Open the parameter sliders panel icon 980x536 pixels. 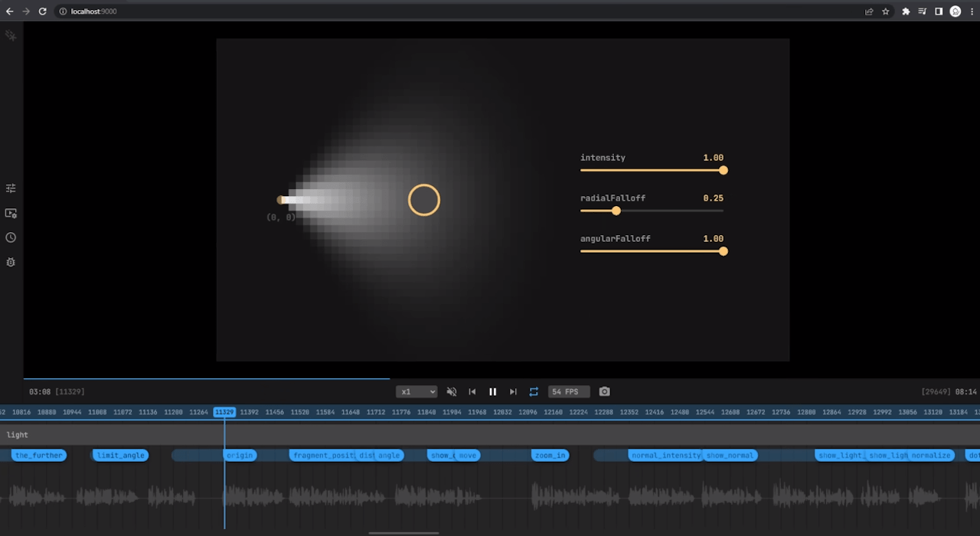(x=11, y=188)
